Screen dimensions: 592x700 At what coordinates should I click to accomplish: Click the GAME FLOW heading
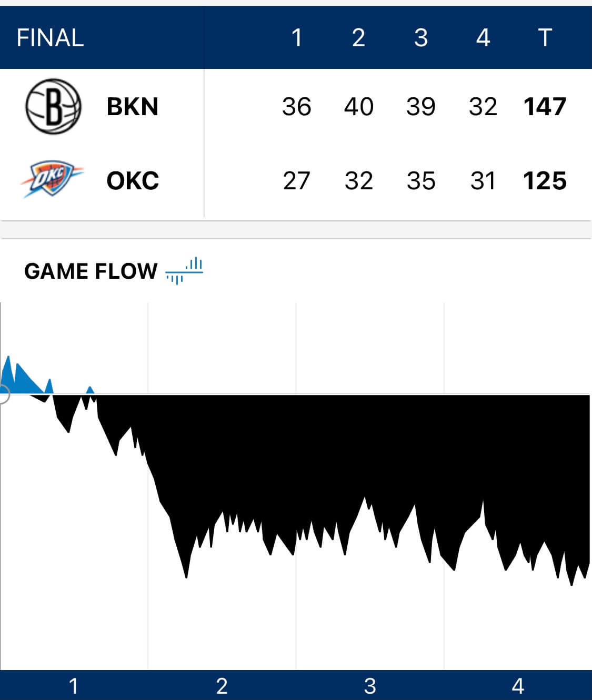(x=91, y=271)
